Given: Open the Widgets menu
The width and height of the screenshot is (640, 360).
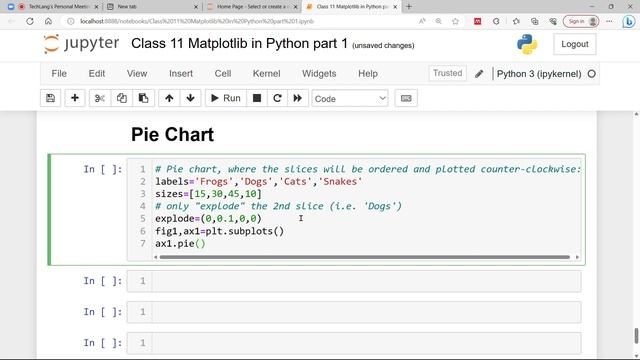Looking at the screenshot, I should 319,73.
